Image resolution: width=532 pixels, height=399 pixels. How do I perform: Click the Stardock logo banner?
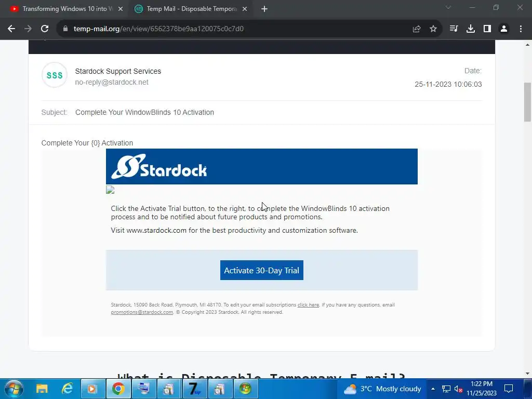(262, 167)
